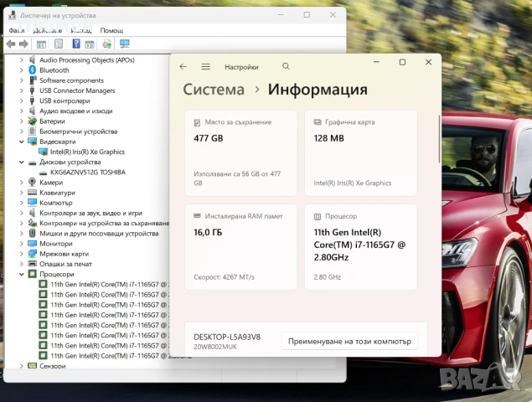Click the Update driver toolbar icon
This screenshot has height=402, width=532.
coord(107,44)
